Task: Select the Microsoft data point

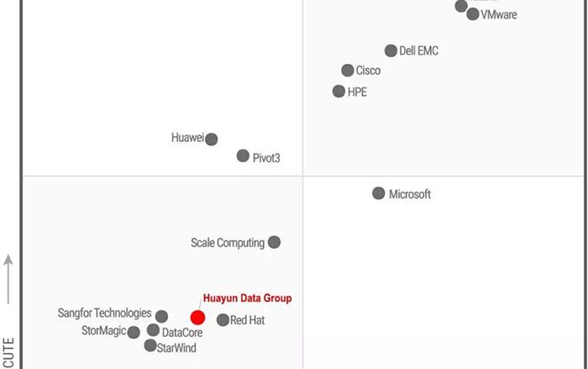Action: [379, 193]
